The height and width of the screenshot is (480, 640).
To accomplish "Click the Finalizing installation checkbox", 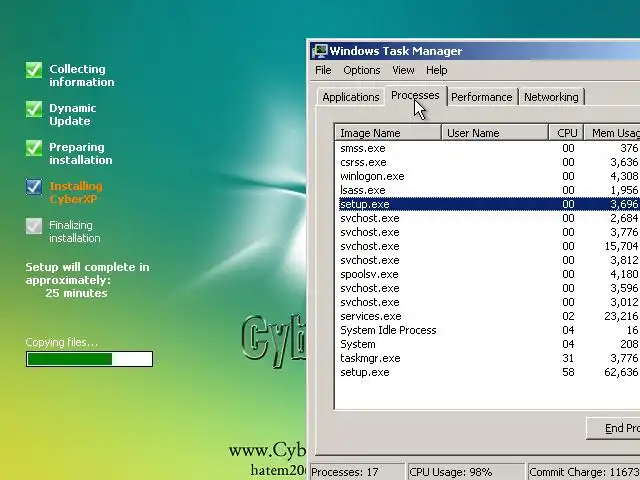I will (34, 226).
